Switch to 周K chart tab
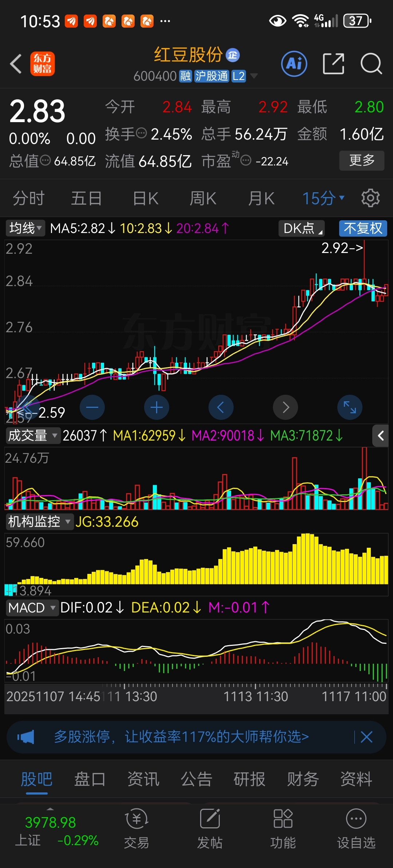Screen dimensions: 393x868 [203, 198]
